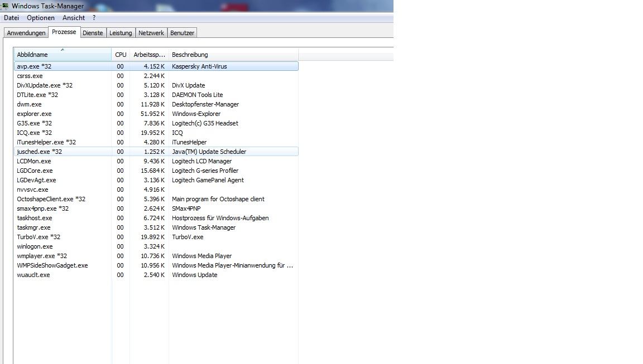Switch to the Dienste tab
Screen dimensions: 643x364
pos(93,33)
